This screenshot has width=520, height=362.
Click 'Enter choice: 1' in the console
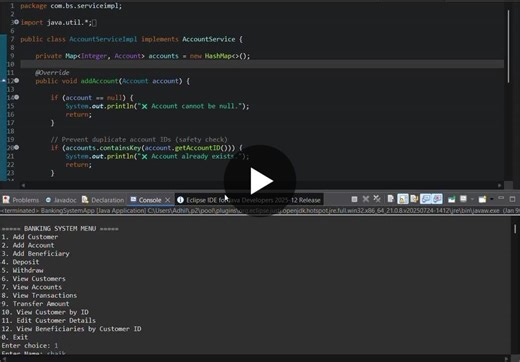(x=30, y=345)
